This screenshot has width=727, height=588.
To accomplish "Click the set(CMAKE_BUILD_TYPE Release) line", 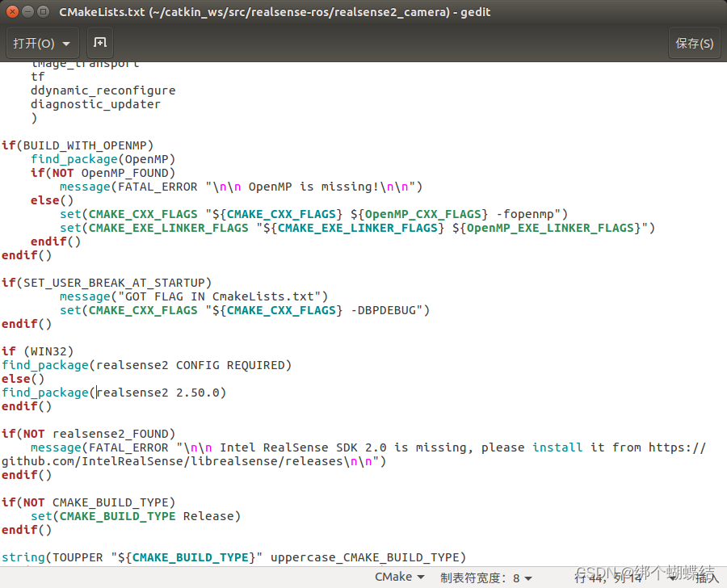I will (x=136, y=517).
